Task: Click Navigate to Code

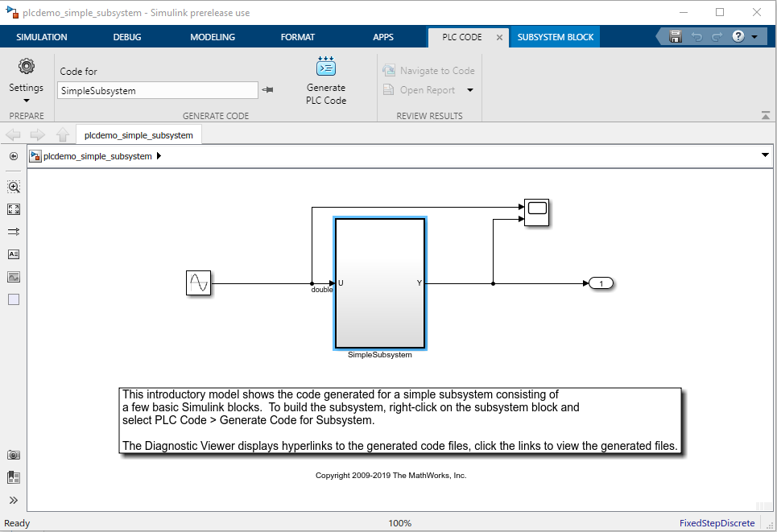Action: point(428,71)
